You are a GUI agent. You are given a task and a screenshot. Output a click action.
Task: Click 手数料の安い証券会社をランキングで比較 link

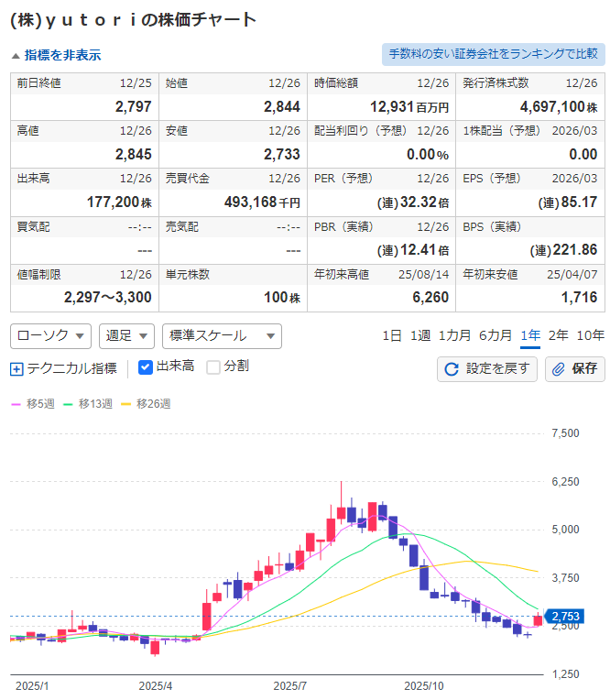493,55
